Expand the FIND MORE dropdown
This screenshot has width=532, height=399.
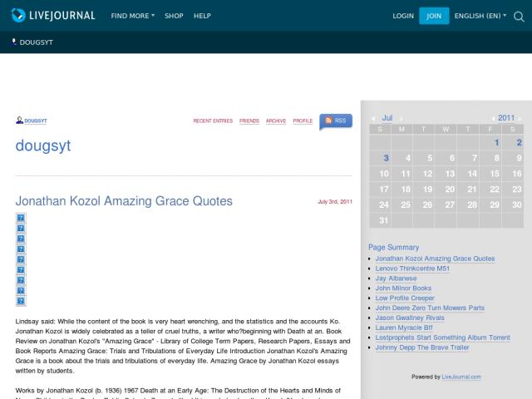133,16
